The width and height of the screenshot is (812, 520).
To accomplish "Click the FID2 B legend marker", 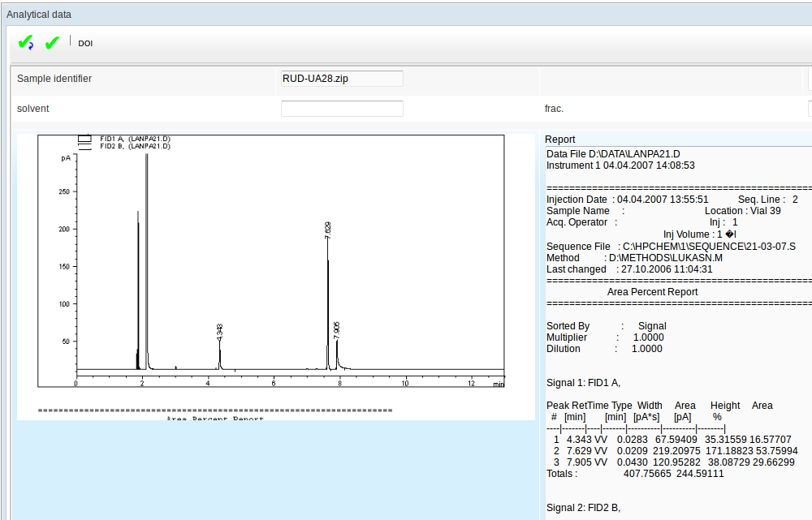I will click(x=84, y=147).
